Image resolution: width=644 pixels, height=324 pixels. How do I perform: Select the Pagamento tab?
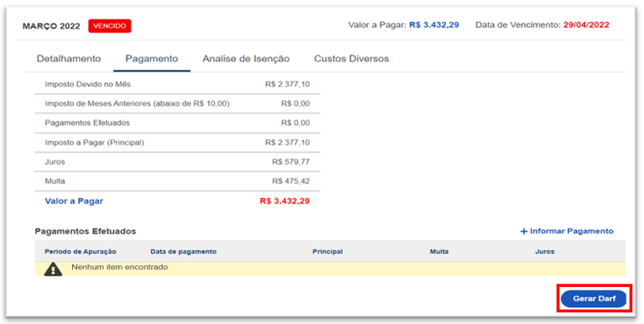coord(152,59)
